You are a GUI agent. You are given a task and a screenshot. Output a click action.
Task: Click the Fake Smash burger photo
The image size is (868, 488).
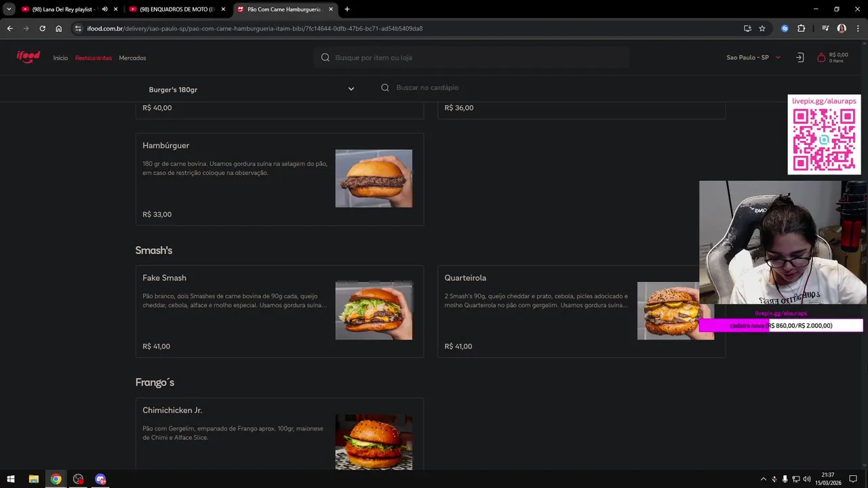(374, 310)
